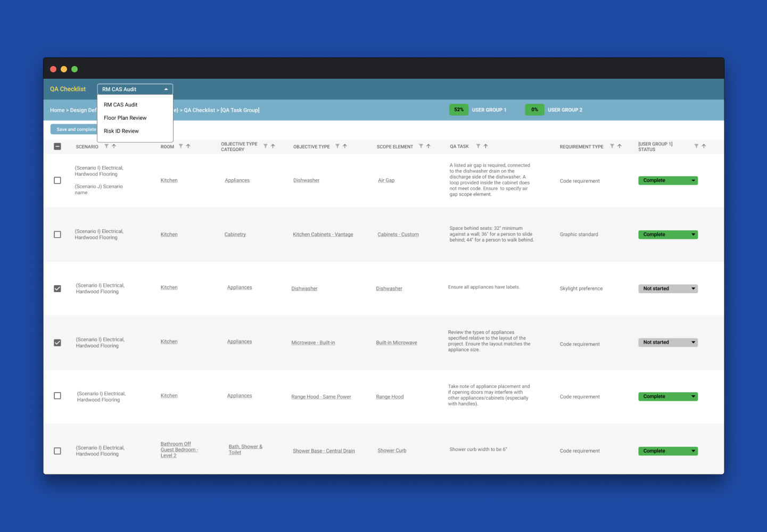Check the Shower Curb row checkbox
Screen dimensions: 767x532
click(57, 451)
